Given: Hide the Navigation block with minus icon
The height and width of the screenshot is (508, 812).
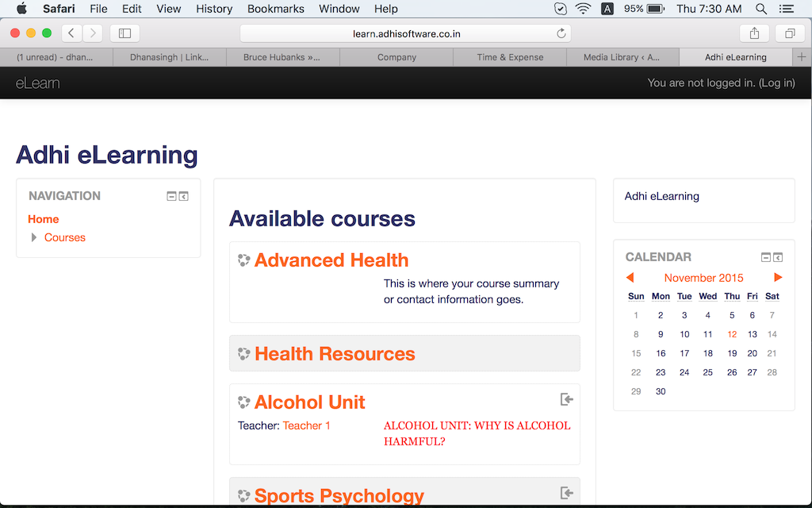Looking at the screenshot, I should pos(171,197).
